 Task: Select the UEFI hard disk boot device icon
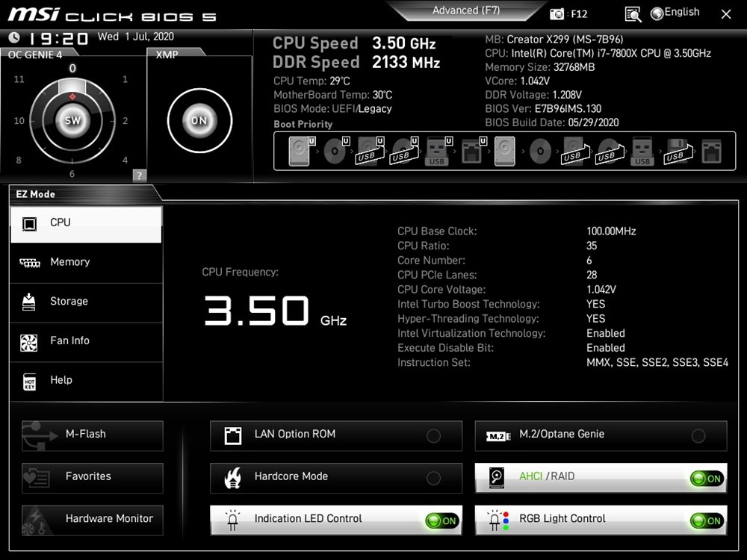pyautogui.click(x=300, y=152)
